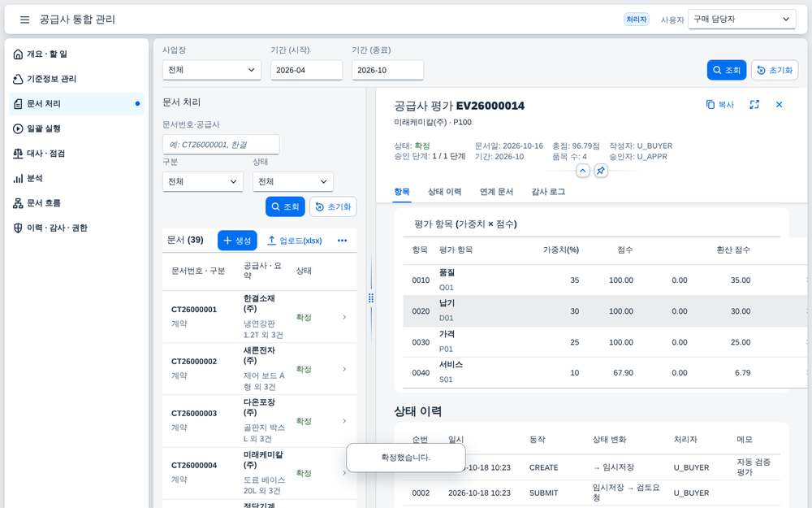Open 이력 · 감사 · 권한 sidebar item
This screenshot has height=508, width=812.
(76, 228)
